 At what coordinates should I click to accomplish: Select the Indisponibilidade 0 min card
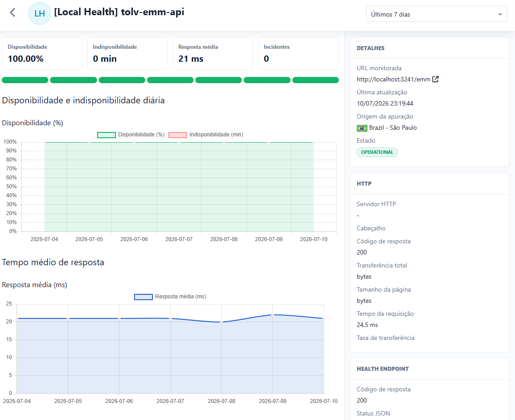tap(127, 53)
